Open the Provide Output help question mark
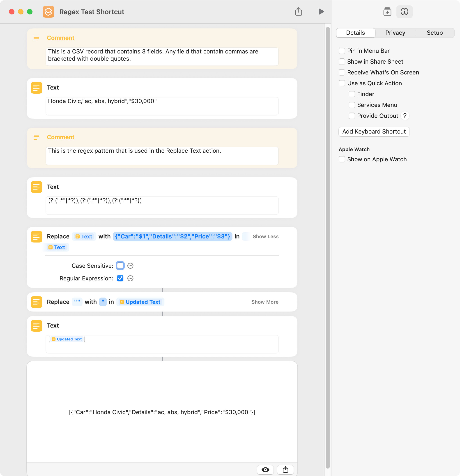The height and width of the screenshot is (476, 460). pyautogui.click(x=405, y=116)
